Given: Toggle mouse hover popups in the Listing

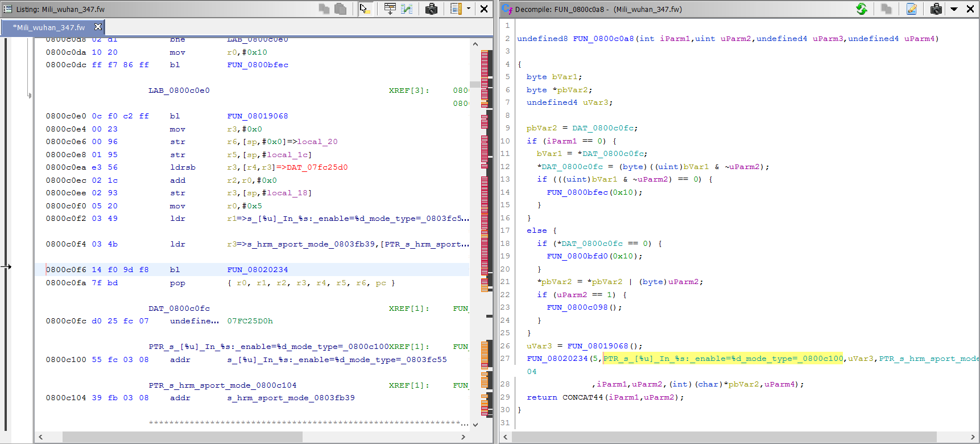Looking at the screenshot, I should click(x=365, y=9).
